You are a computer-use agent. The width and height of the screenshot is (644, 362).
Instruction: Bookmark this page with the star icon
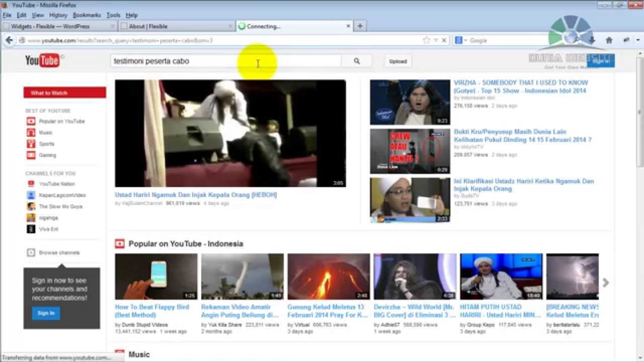click(x=427, y=40)
